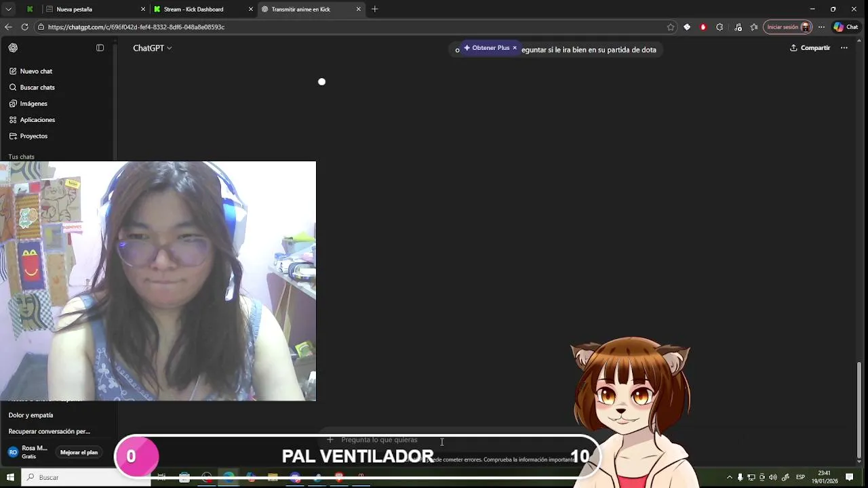The width and height of the screenshot is (868, 488).
Task: Open the tab list dropdown arrow
Action: click(8, 9)
